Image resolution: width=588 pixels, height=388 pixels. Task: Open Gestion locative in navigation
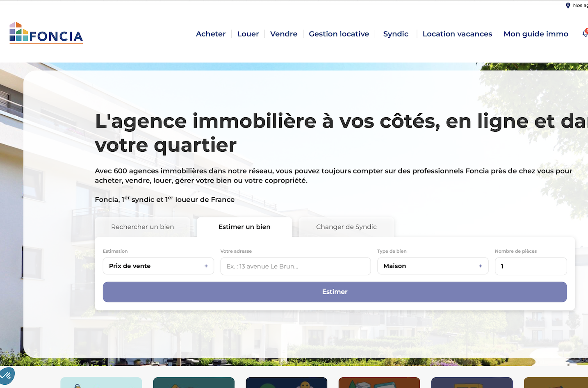(x=339, y=34)
